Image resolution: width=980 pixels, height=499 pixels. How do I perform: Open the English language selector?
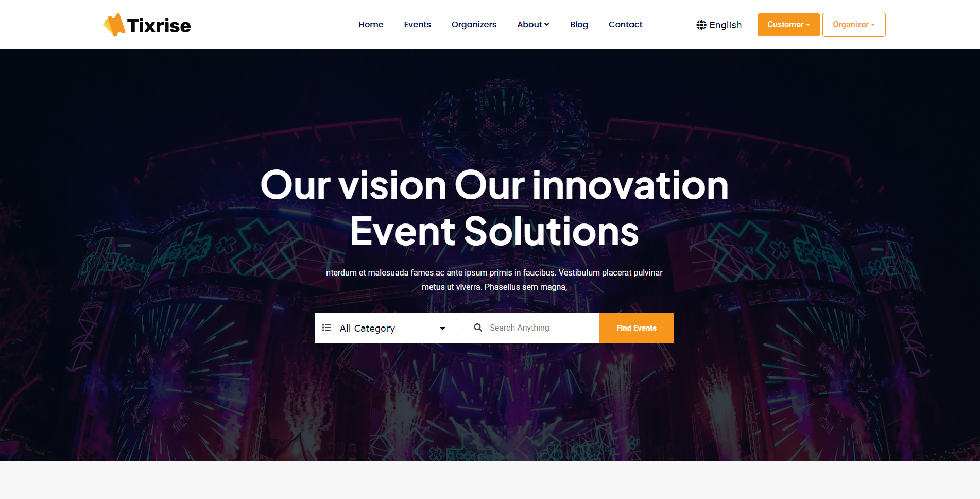pos(719,25)
